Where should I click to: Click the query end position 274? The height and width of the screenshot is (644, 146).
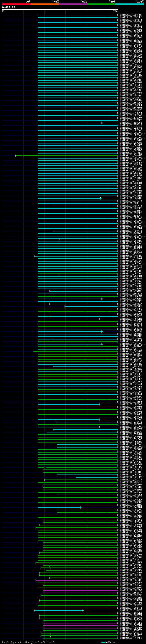point(115,11)
